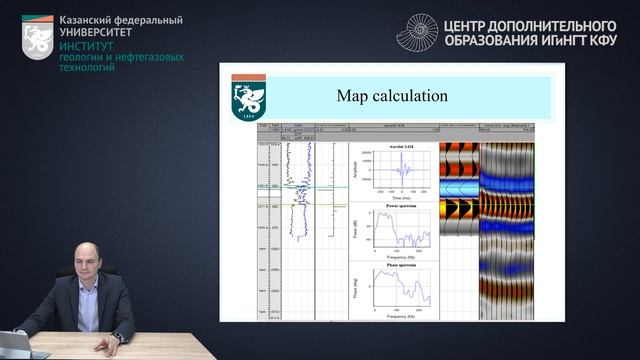Click the synthetic seismogram panel with orange wiggles
640x360 pixels.
point(459,189)
